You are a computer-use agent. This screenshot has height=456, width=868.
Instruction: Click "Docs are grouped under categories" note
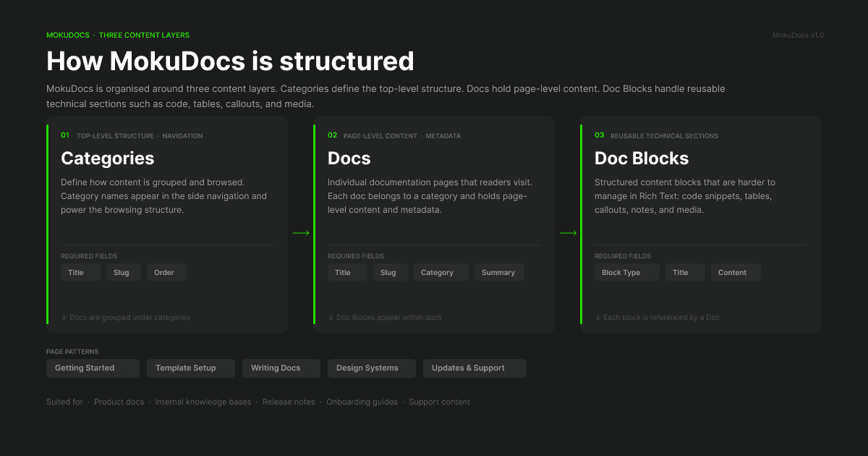(126, 318)
